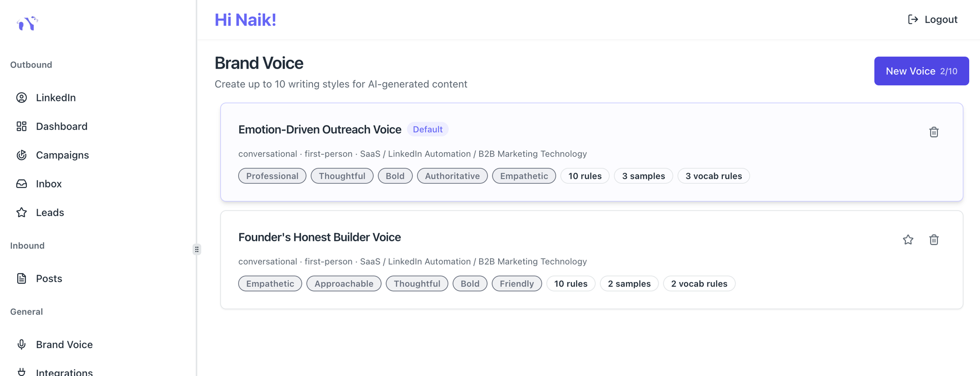The width and height of the screenshot is (980, 376).
Task: Log out of the account
Action: coord(932,20)
